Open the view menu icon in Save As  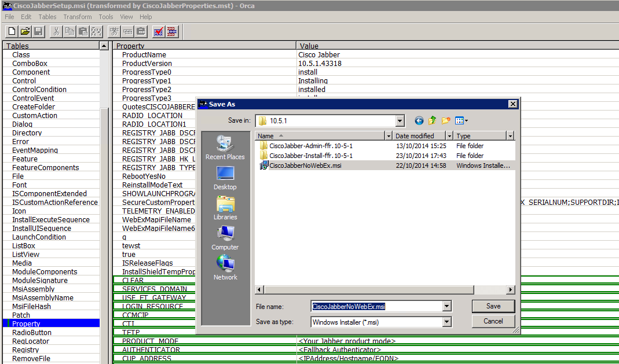[x=461, y=121]
